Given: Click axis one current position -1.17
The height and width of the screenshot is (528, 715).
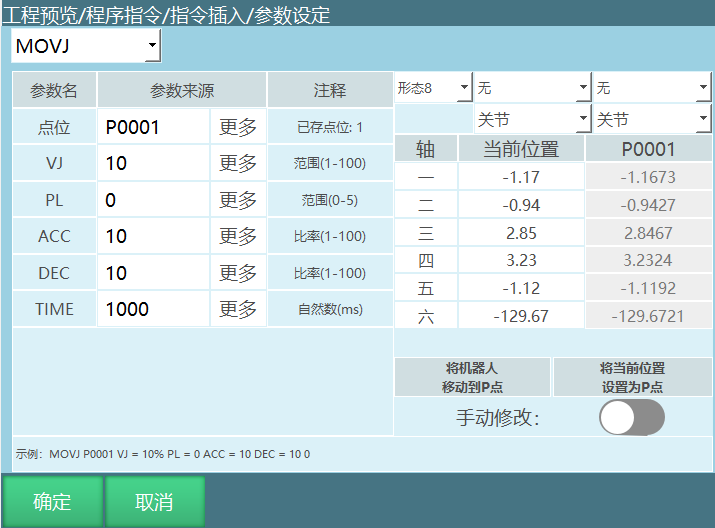Looking at the screenshot, I should pyautogui.click(x=521, y=176).
